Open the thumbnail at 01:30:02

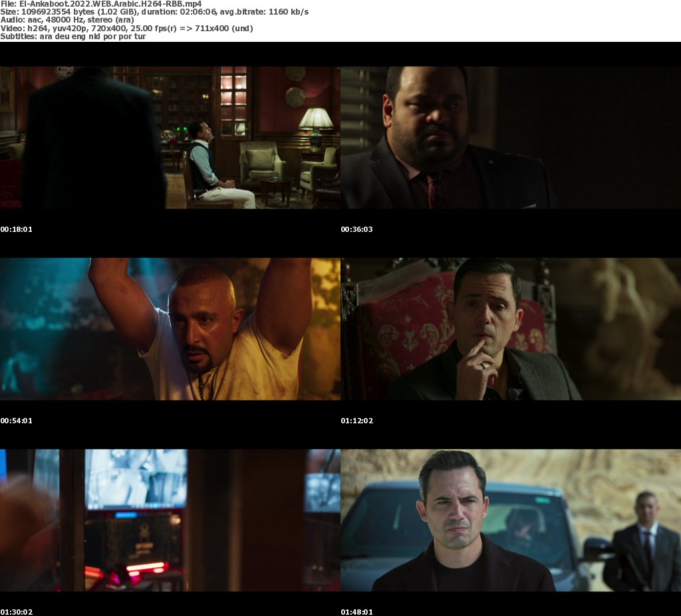coord(170,520)
